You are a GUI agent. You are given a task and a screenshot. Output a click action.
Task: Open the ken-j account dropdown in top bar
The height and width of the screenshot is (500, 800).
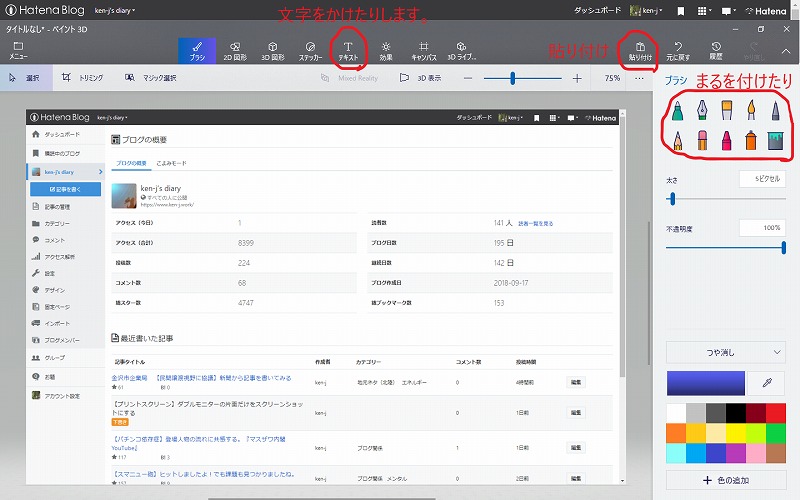(x=646, y=10)
